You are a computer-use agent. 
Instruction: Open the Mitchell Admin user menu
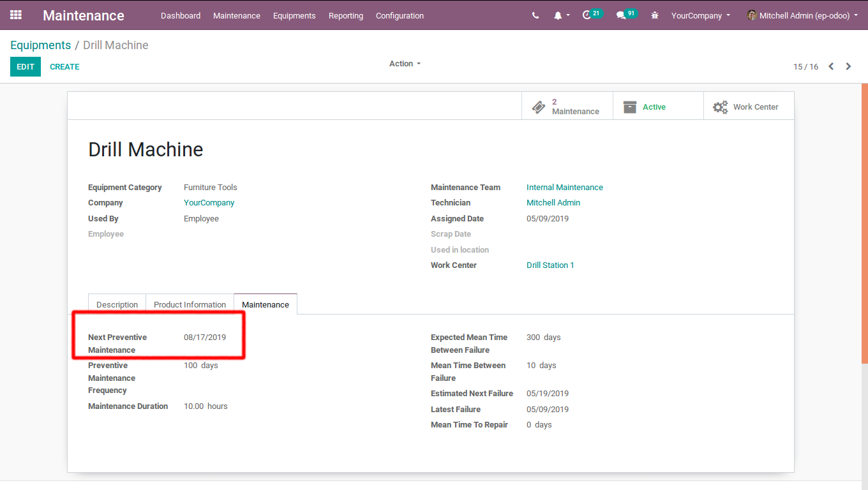coord(803,15)
